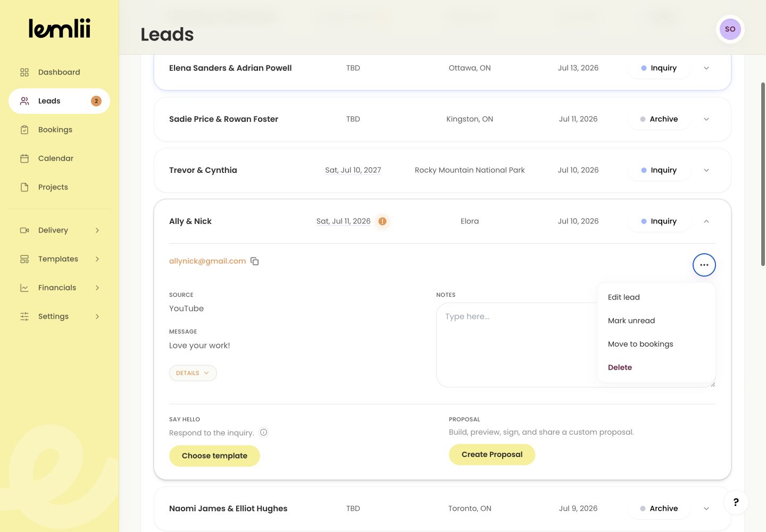Open the Leads sidebar item

59,101
